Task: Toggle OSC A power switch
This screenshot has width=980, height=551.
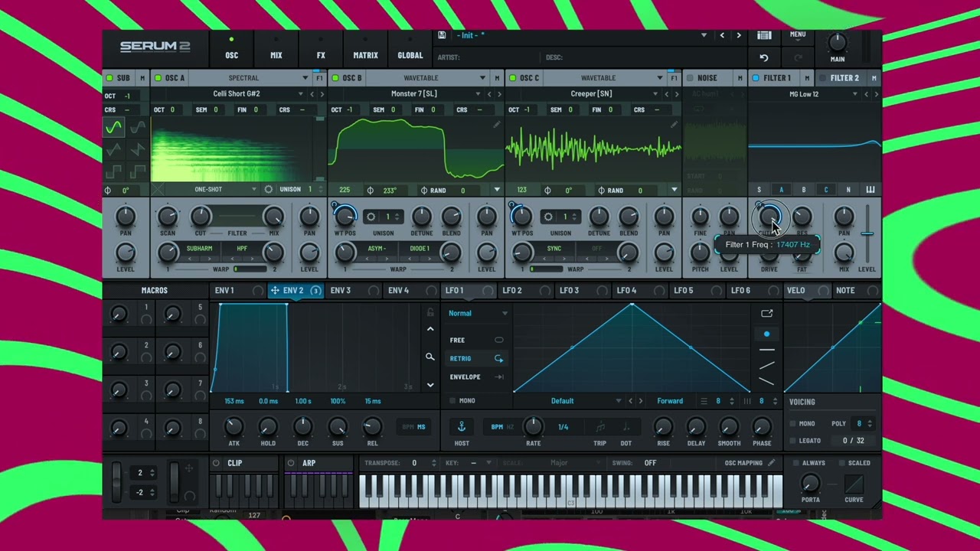Action: coord(158,78)
